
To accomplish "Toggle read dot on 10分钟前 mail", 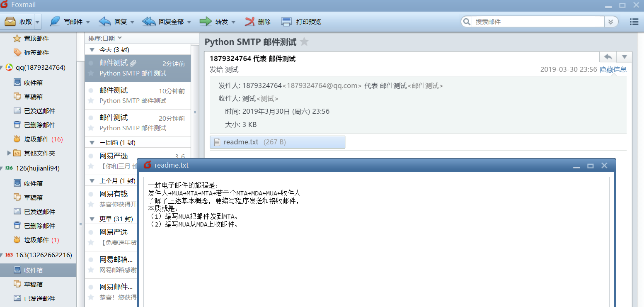I will point(91,90).
